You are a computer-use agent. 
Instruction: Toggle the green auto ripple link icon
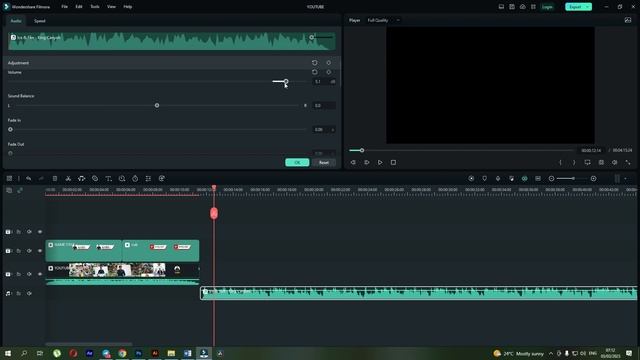[x=524, y=178]
